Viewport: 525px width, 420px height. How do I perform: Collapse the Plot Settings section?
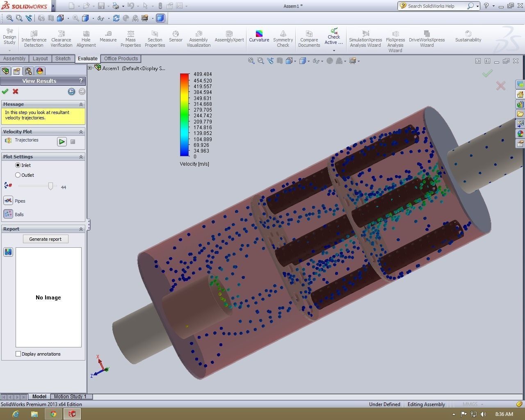(81, 157)
